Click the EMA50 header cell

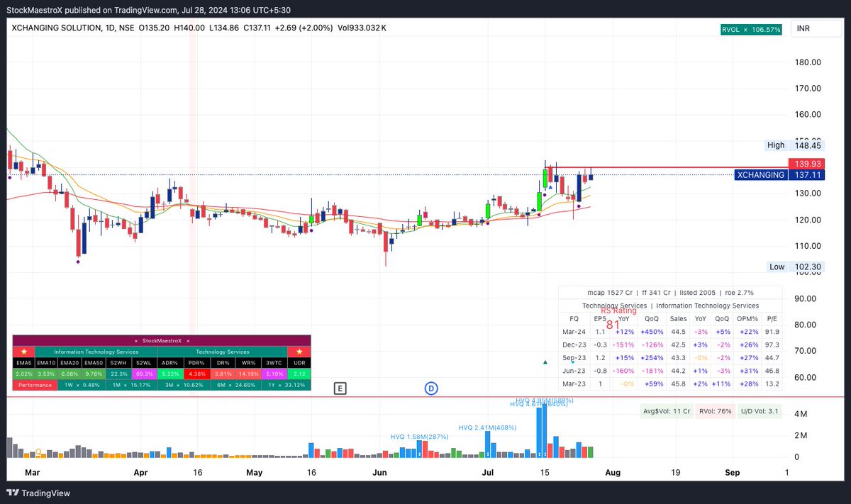(95, 363)
